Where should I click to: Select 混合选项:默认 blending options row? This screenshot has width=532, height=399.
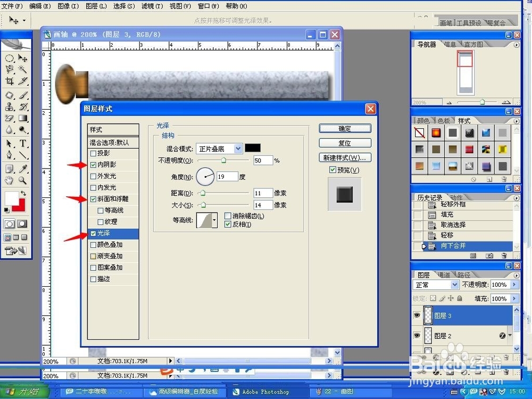[x=113, y=143]
